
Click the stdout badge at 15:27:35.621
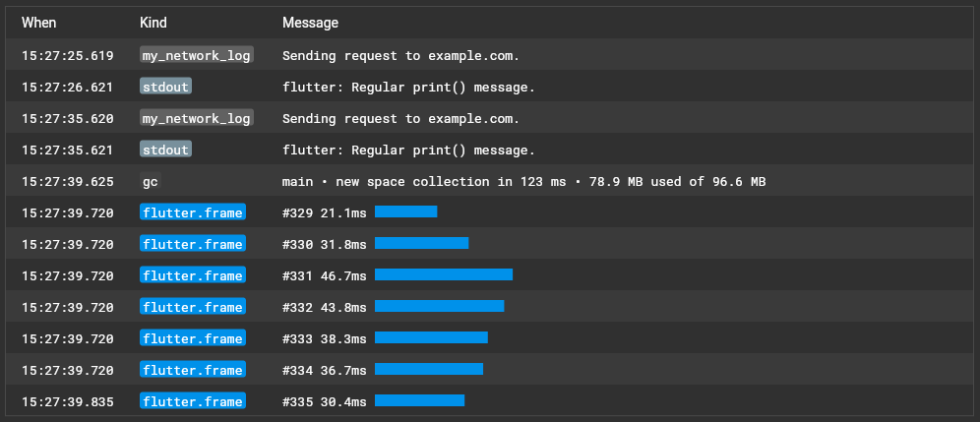click(x=165, y=150)
